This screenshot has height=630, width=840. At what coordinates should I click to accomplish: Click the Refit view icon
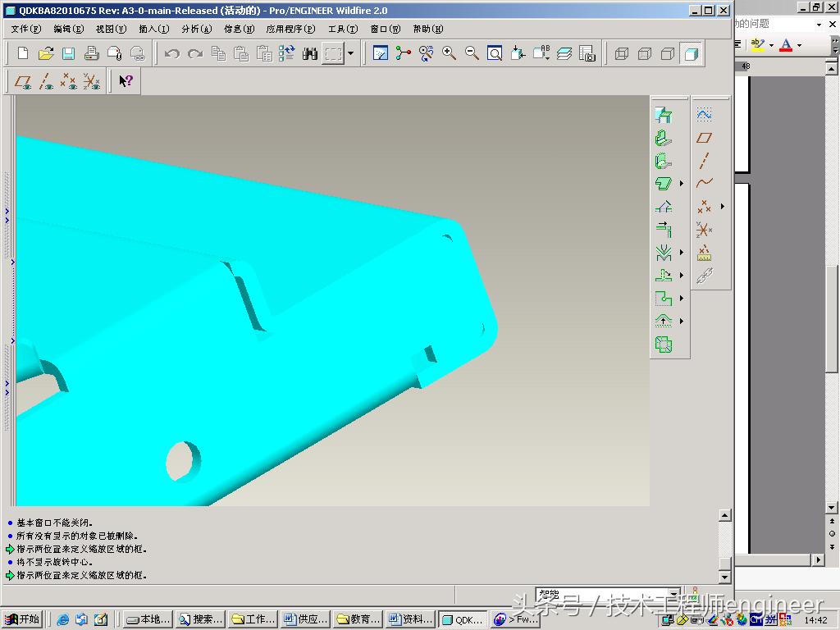pos(495,53)
